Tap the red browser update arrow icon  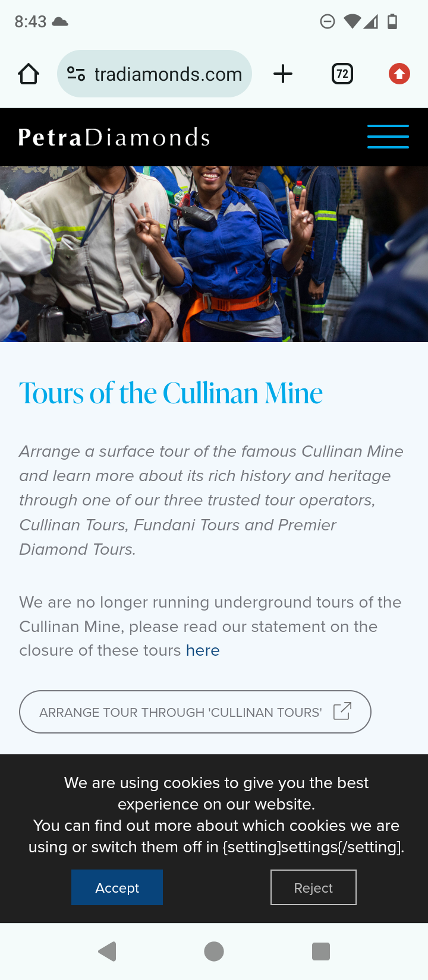pos(399,74)
